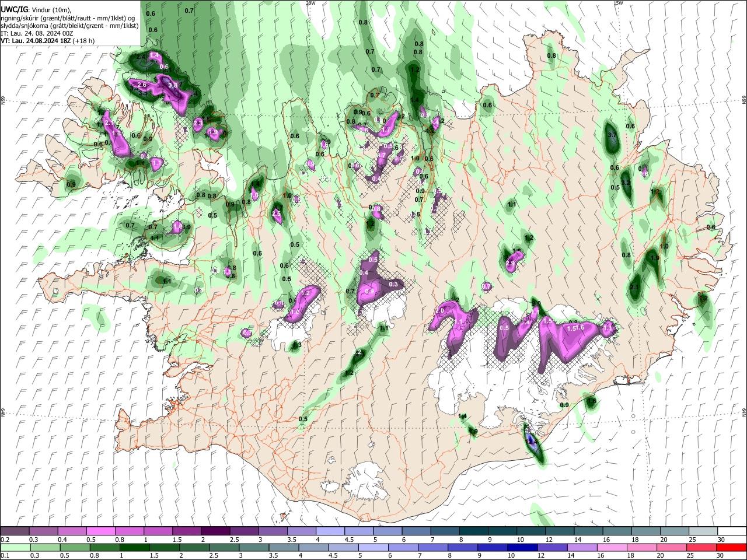Select the darkest green swatch between 1 and 1.5

[134, 547]
